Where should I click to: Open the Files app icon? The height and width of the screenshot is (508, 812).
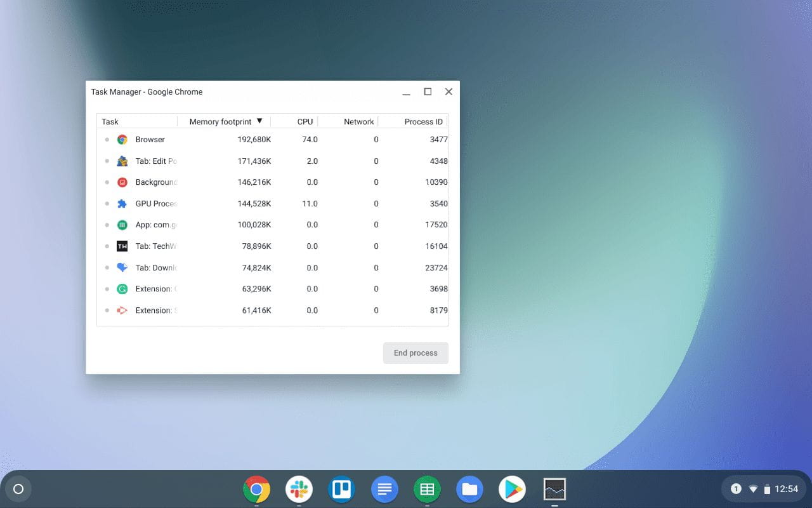click(469, 489)
